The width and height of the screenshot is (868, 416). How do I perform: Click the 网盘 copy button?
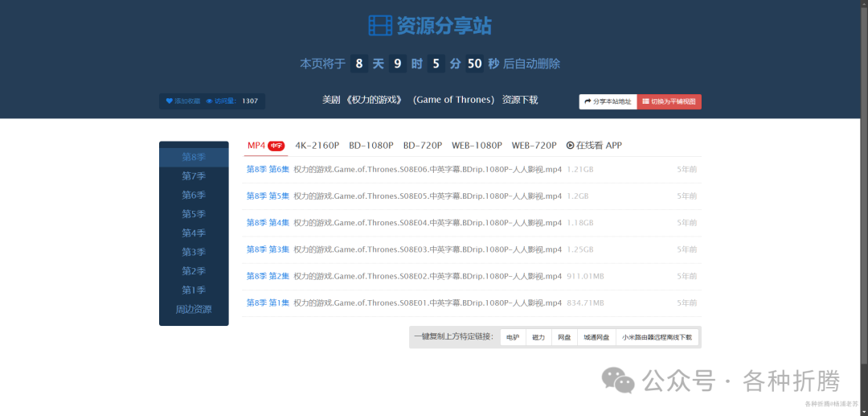click(x=564, y=337)
